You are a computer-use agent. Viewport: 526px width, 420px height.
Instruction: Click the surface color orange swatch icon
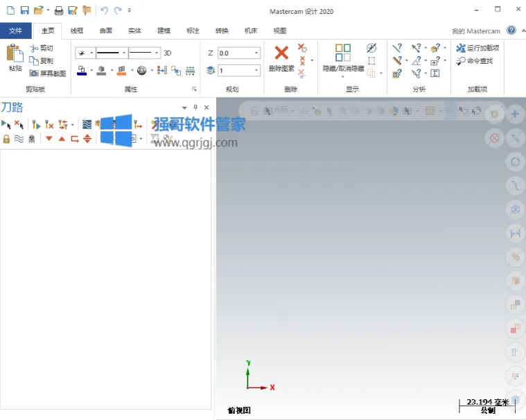pos(121,71)
